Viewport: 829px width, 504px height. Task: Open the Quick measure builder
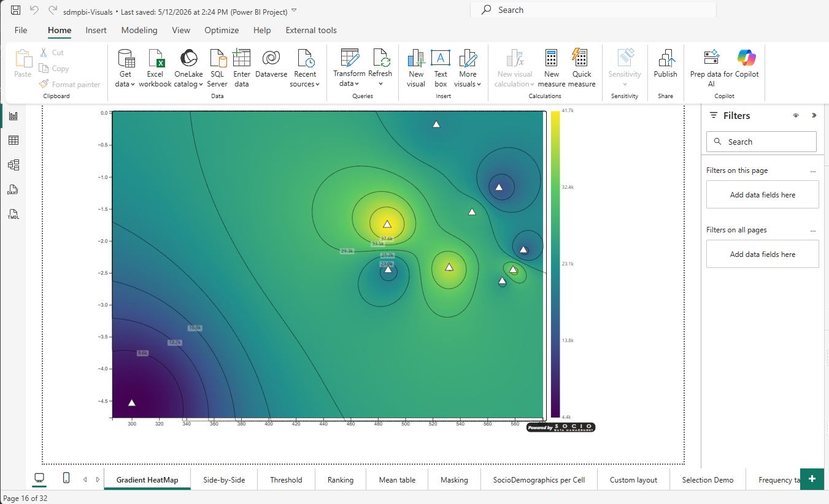point(582,68)
